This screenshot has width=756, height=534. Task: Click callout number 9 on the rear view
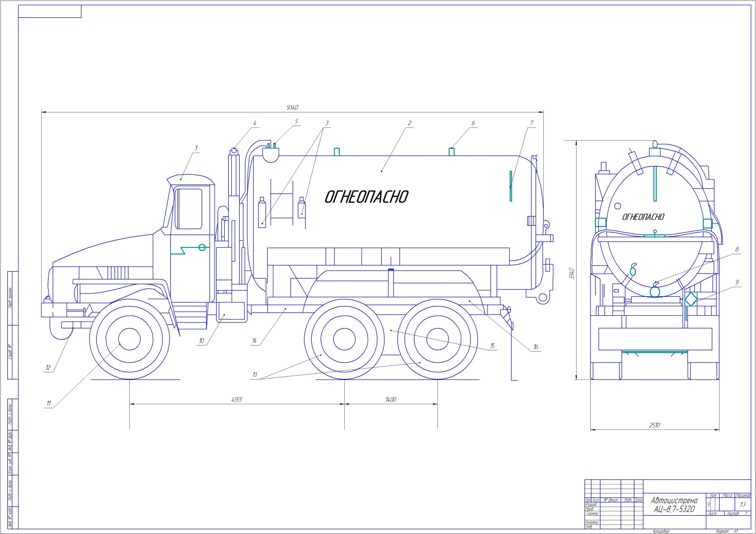(x=737, y=282)
